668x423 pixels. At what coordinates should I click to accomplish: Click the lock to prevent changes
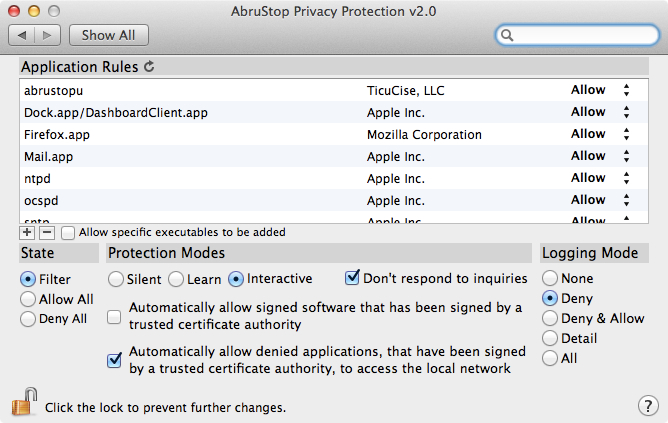24,401
